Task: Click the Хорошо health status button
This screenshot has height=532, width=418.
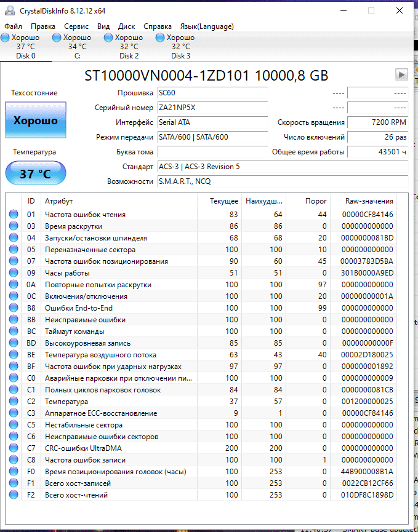Action: [x=36, y=121]
